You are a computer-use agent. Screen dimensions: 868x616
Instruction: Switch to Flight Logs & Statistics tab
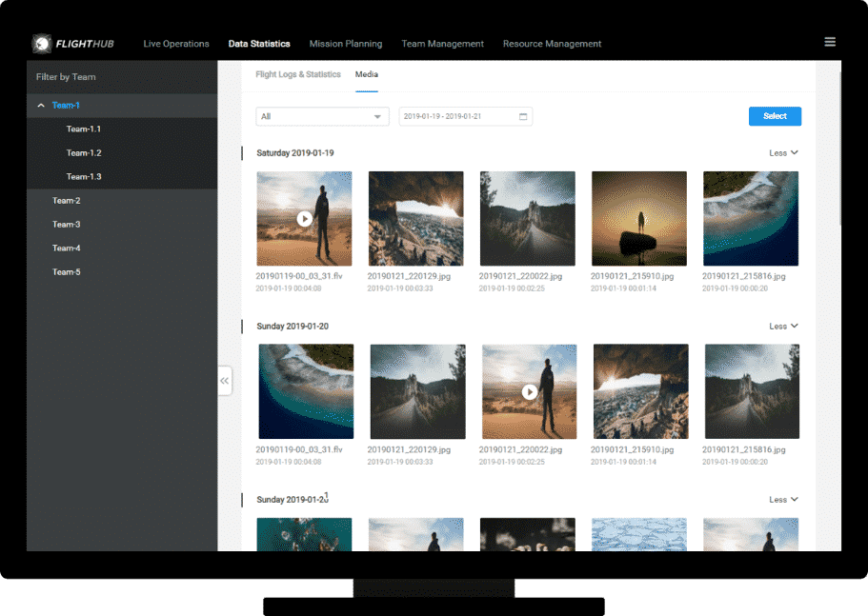(298, 74)
